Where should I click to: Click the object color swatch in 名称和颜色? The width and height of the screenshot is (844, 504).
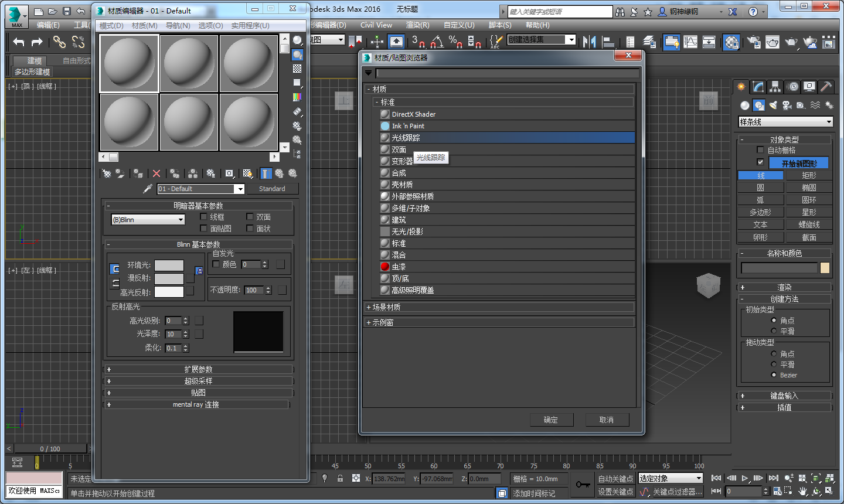coord(825,268)
